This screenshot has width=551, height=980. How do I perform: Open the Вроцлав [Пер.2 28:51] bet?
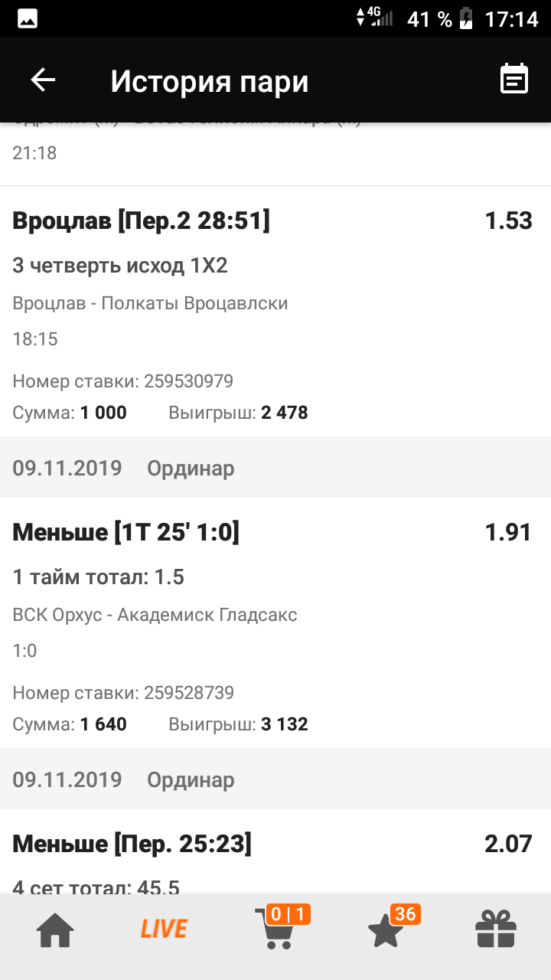pos(142,221)
